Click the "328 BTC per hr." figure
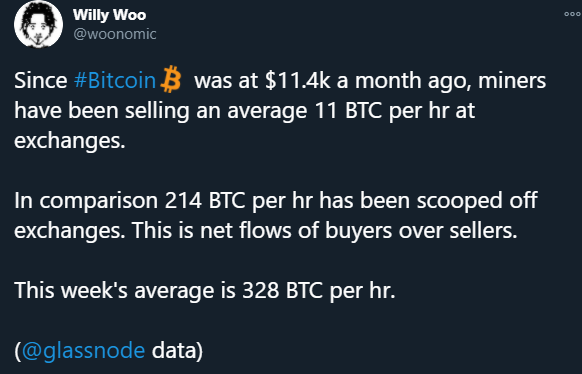 point(319,290)
